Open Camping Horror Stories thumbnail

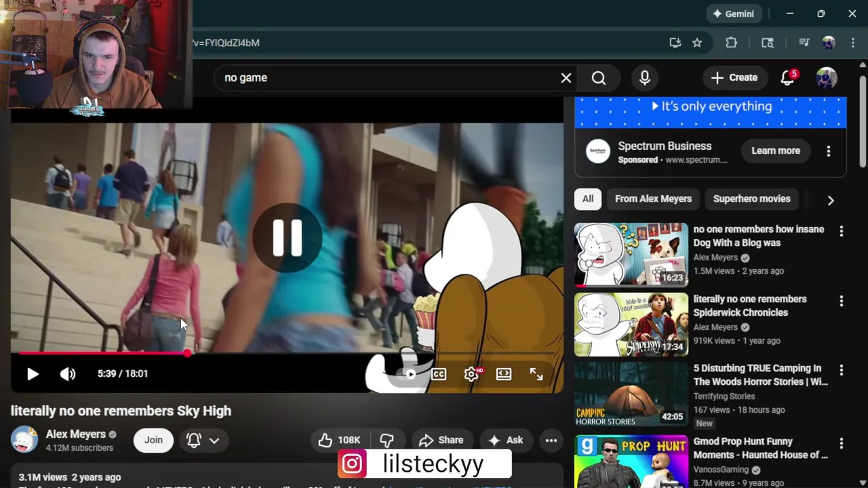click(x=631, y=394)
